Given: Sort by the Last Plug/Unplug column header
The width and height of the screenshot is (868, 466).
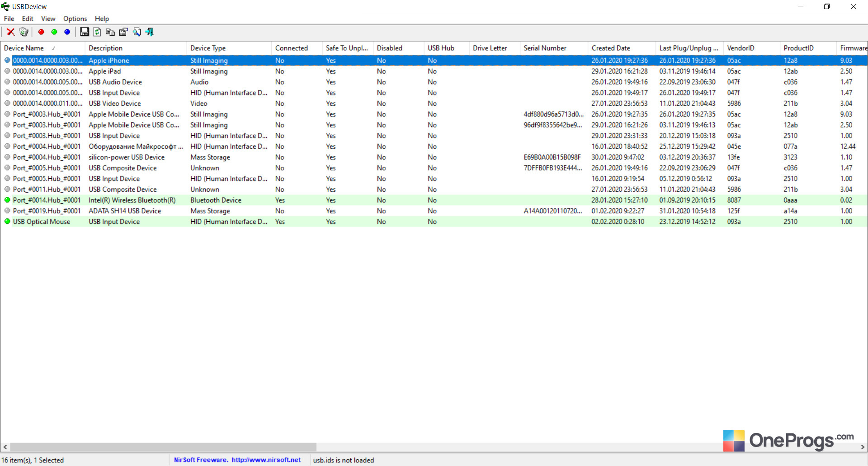Looking at the screenshot, I should (x=689, y=48).
